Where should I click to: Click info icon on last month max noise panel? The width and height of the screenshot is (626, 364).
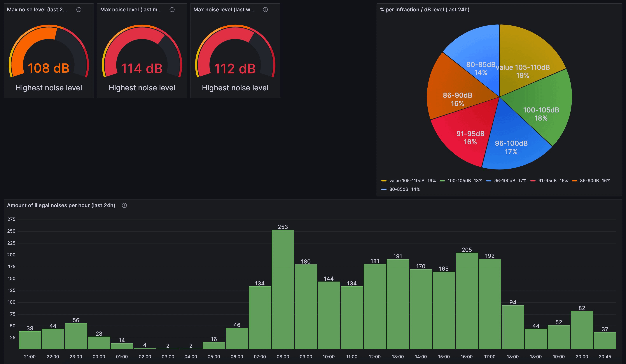tap(172, 10)
